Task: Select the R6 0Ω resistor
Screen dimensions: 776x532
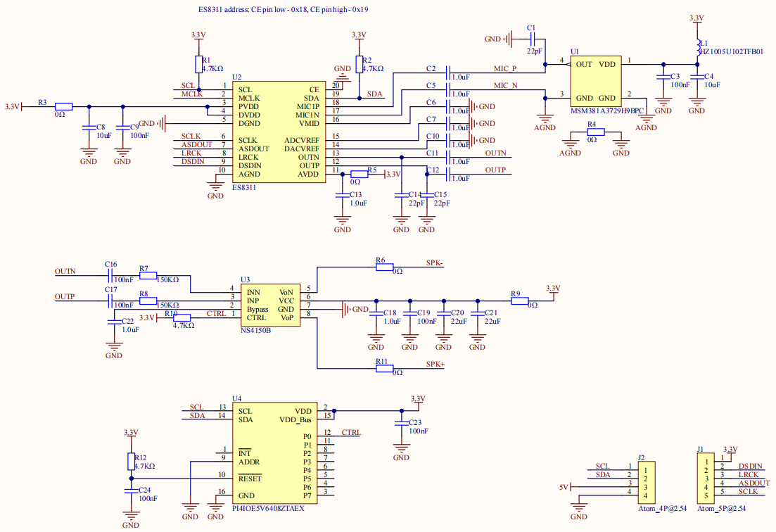Action: [x=384, y=267]
